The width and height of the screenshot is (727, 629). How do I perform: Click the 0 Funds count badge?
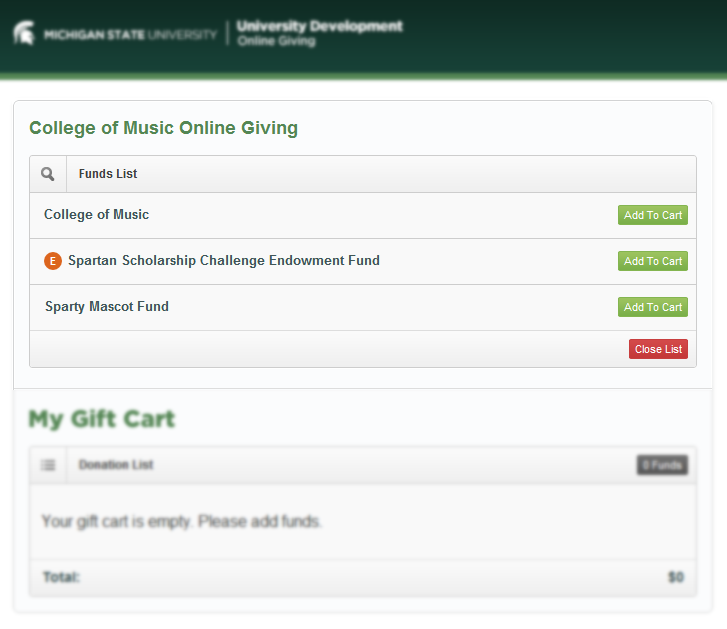click(x=662, y=465)
